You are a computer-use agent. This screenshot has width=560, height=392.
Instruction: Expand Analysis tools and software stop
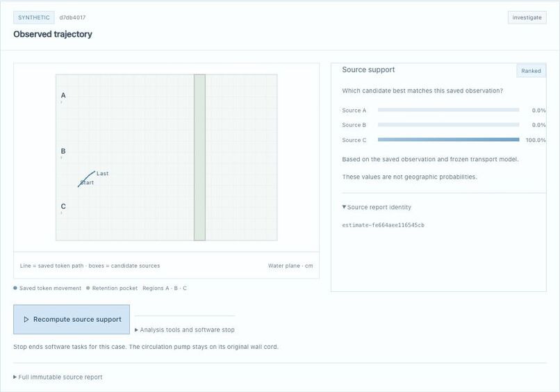185,330
